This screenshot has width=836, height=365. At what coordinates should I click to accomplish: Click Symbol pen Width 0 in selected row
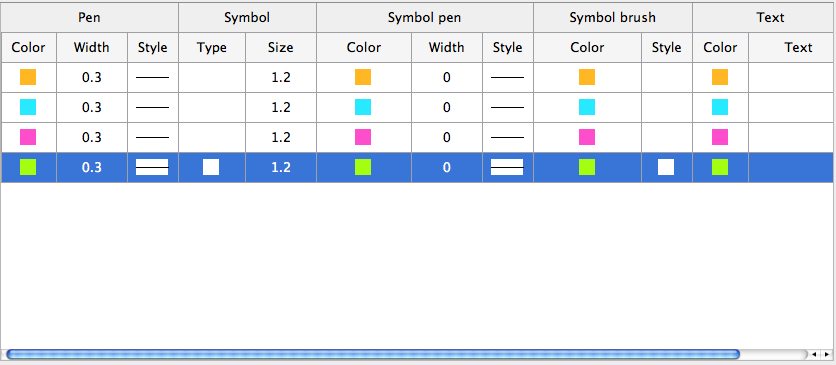[x=446, y=167]
